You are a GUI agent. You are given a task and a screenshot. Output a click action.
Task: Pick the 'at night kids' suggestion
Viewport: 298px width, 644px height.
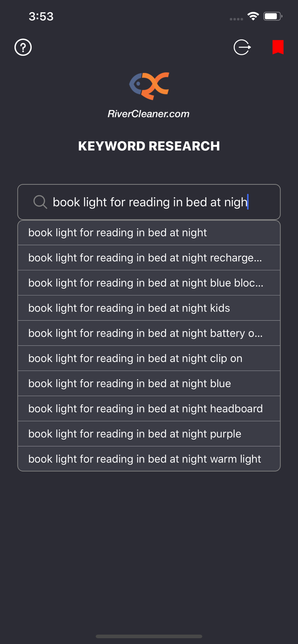[x=149, y=308]
